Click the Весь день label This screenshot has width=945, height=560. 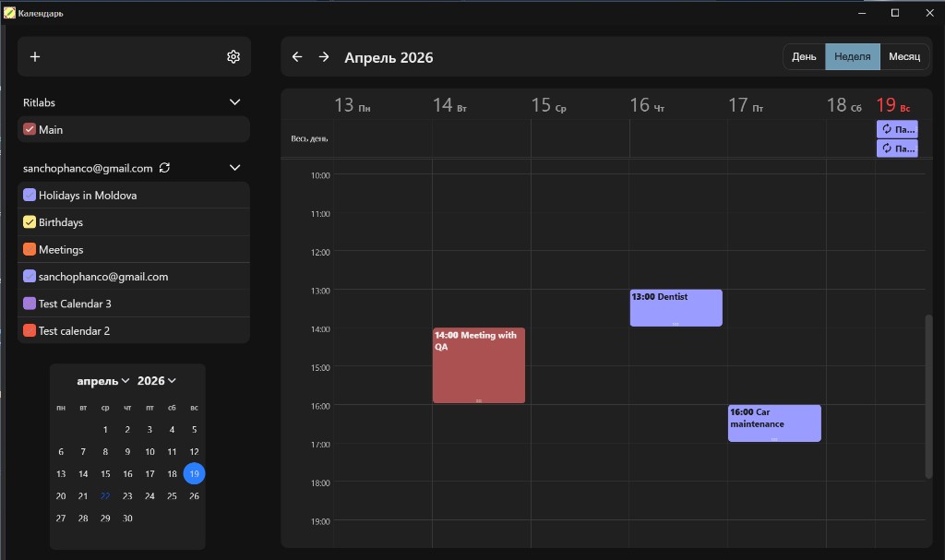tap(309, 138)
